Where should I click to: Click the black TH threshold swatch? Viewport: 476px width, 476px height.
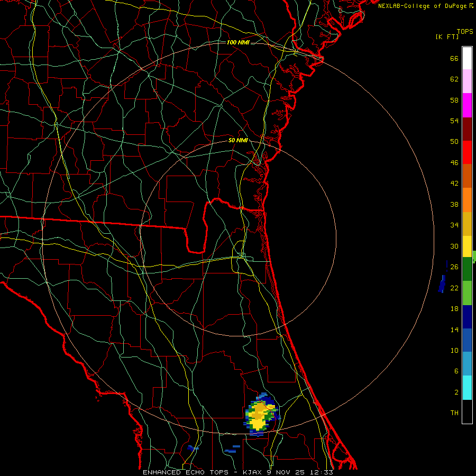point(467,411)
